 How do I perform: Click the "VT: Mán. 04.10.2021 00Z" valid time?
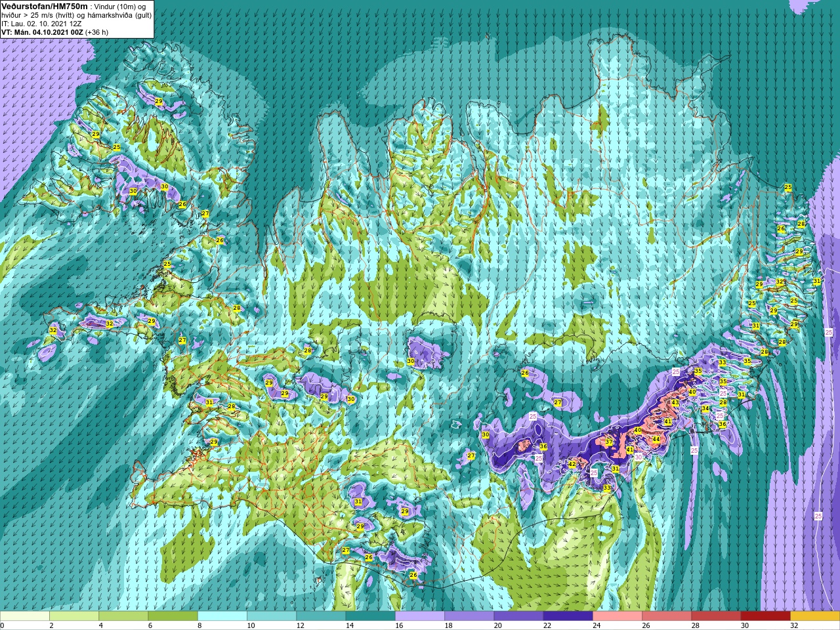tap(42, 31)
